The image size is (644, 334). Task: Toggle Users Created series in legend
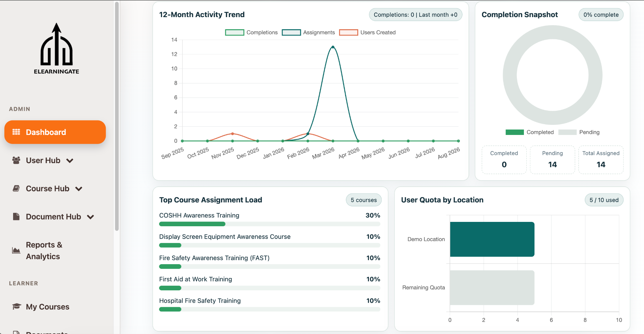[x=367, y=32]
